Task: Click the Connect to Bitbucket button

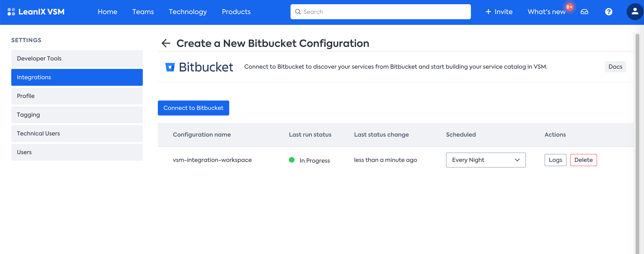Action: coord(193,108)
